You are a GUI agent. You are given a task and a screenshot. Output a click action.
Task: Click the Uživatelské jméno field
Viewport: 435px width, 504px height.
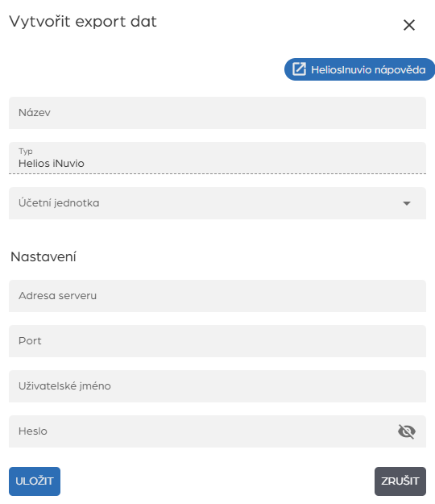point(217,386)
